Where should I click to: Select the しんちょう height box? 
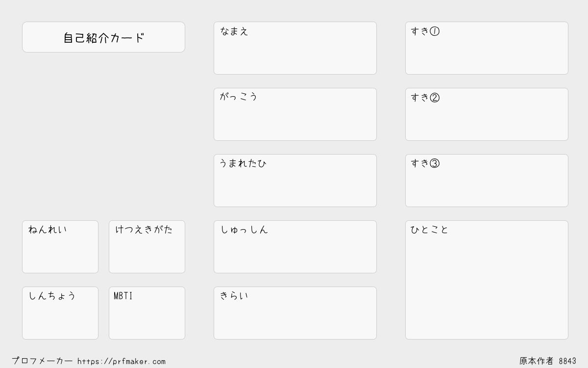[60, 313]
